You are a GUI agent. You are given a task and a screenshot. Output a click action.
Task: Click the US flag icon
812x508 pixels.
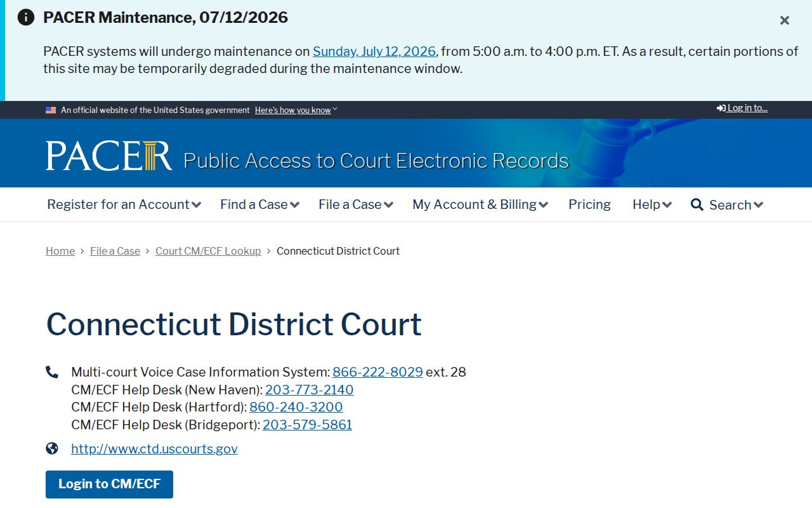click(x=51, y=110)
